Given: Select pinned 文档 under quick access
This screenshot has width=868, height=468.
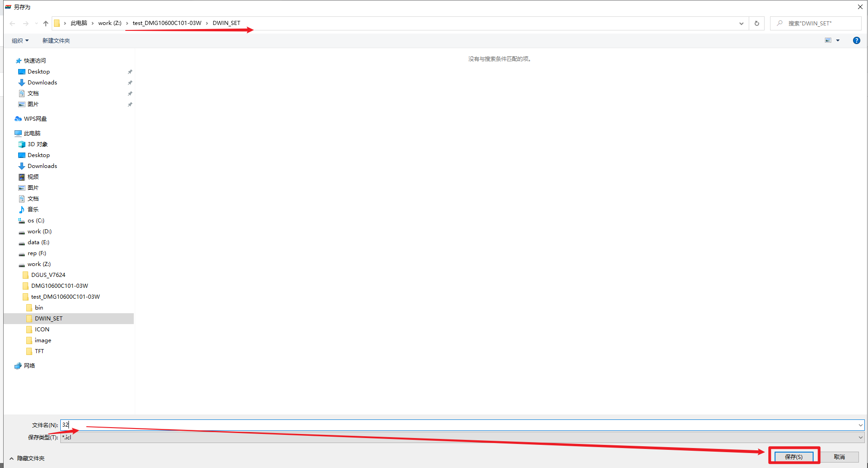Looking at the screenshot, I should pos(33,94).
